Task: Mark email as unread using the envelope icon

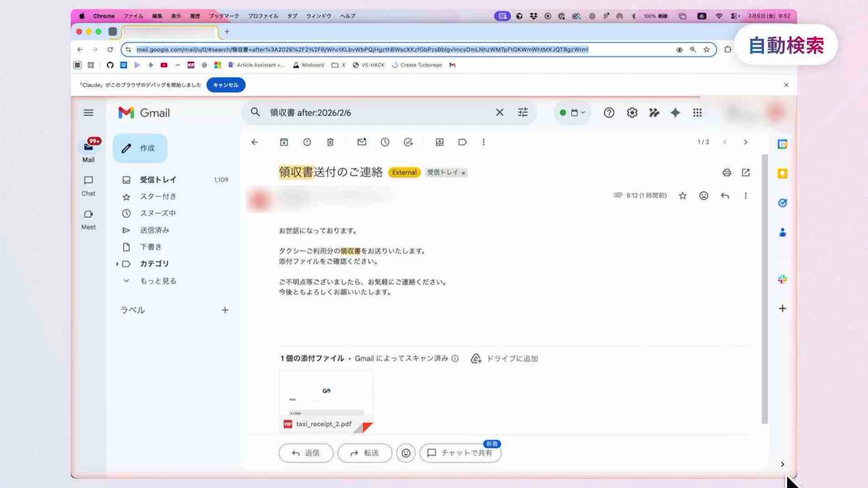Action: point(362,142)
